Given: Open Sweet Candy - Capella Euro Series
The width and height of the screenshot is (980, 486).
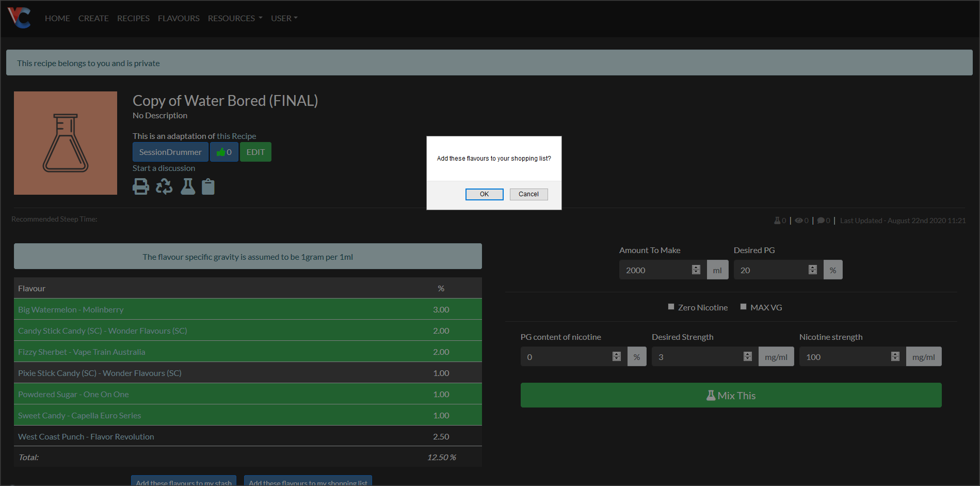Looking at the screenshot, I should 79,415.
